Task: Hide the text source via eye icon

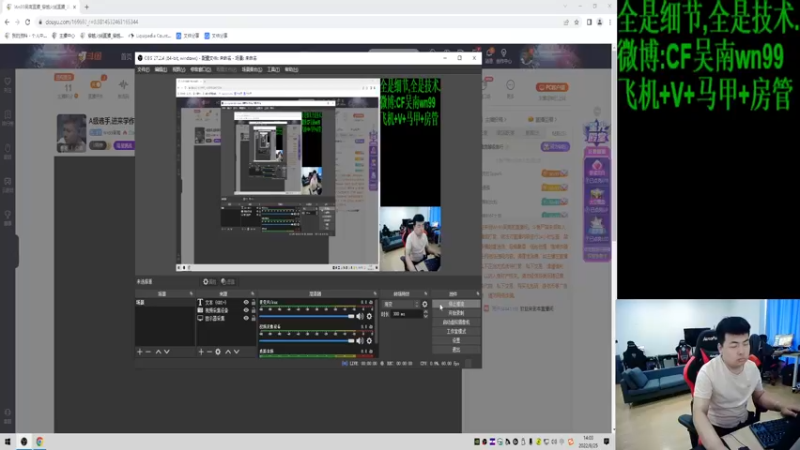Action: pos(246,303)
